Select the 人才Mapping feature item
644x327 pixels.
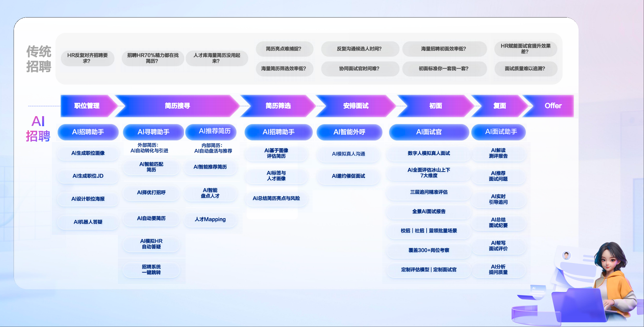210,219
